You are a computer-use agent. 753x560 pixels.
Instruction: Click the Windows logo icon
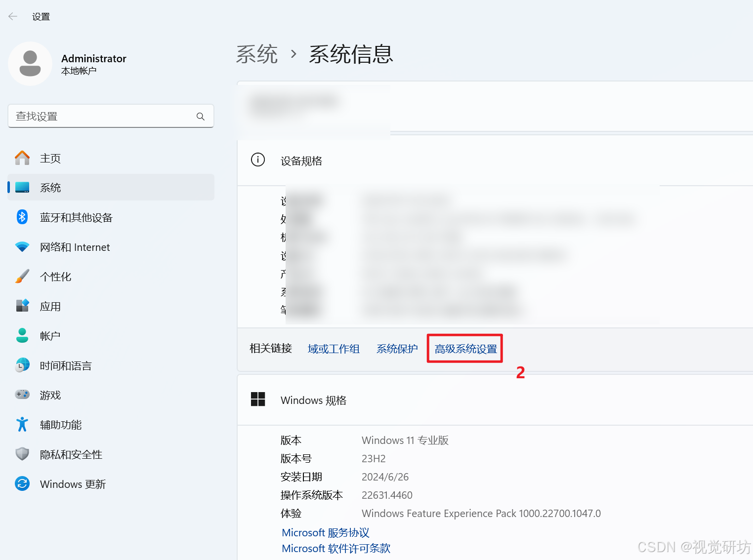(x=258, y=399)
